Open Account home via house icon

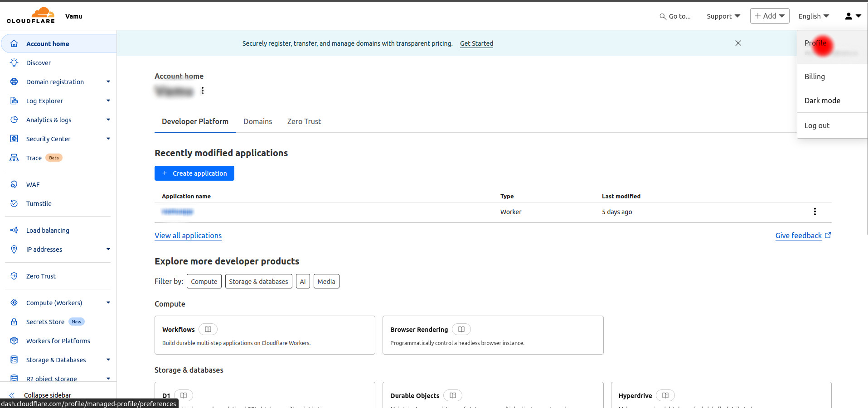14,43
